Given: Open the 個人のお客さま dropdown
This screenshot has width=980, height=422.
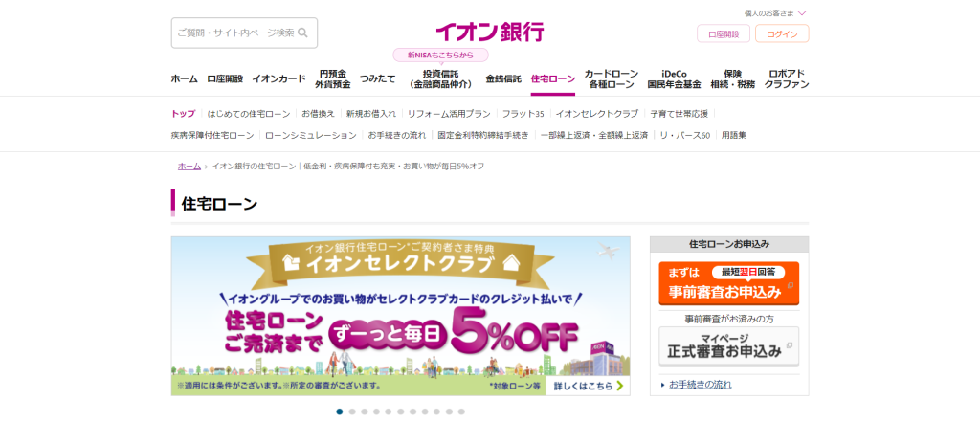Looking at the screenshot, I should [x=775, y=12].
